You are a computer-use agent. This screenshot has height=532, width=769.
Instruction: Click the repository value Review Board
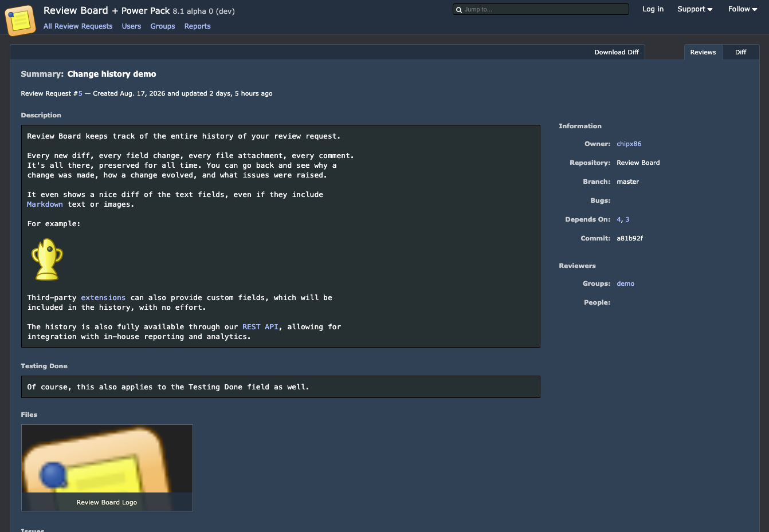[638, 163]
